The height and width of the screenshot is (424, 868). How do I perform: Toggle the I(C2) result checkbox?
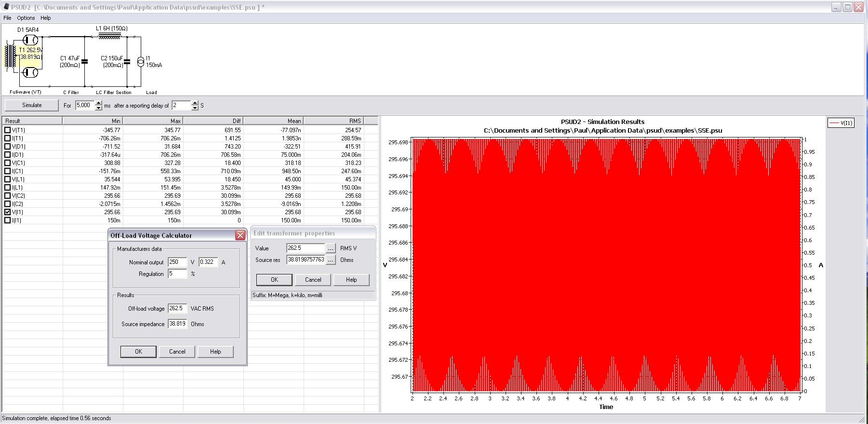[7, 204]
